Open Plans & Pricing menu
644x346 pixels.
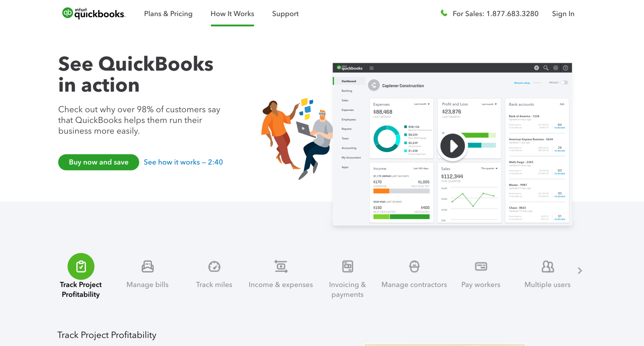point(168,14)
